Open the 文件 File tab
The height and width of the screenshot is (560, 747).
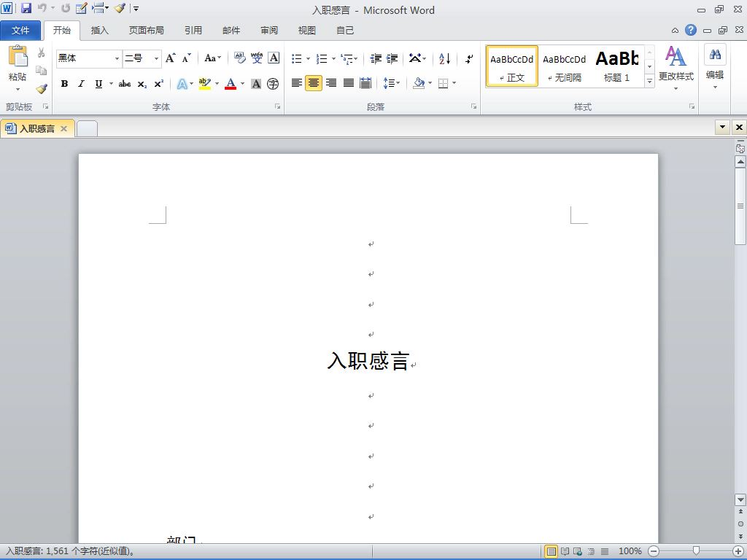tap(20, 31)
